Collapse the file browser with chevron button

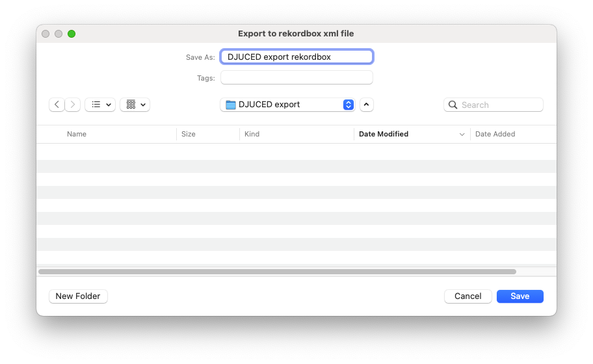coord(367,105)
